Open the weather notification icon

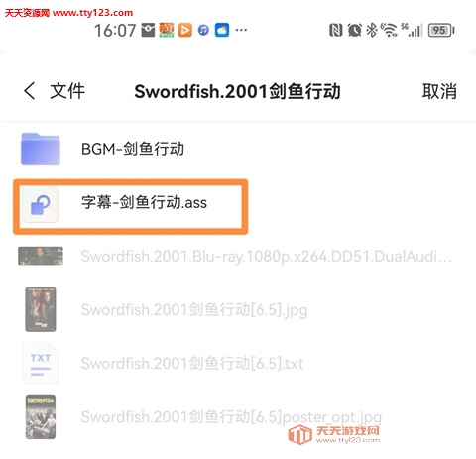coord(222,30)
